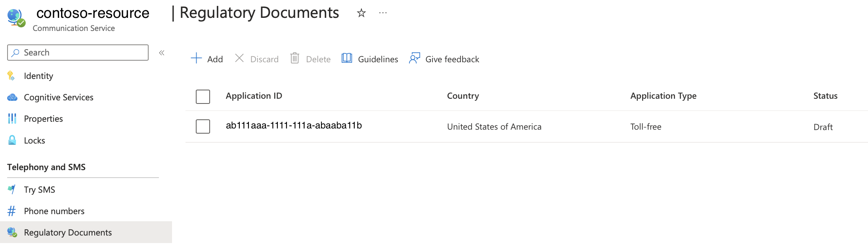Click inside the Search field

[x=77, y=52]
